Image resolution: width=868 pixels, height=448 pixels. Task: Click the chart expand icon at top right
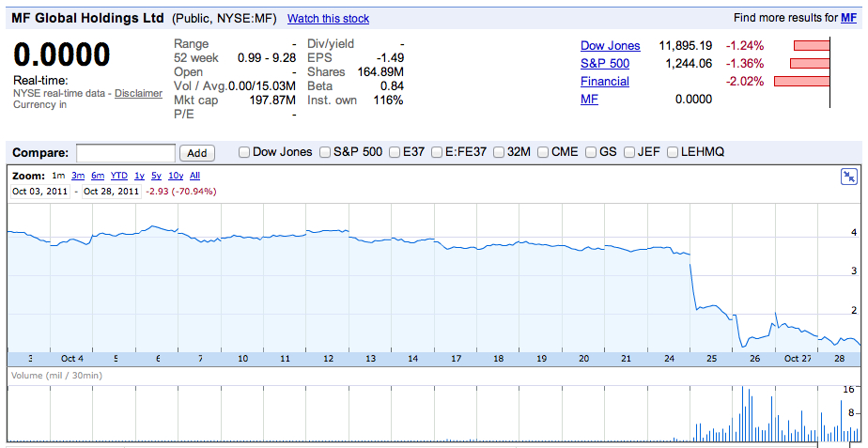click(848, 177)
